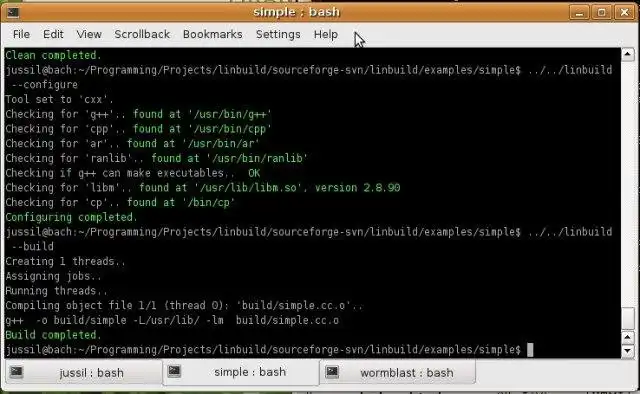Image resolution: width=640 pixels, height=394 pixels.
Task: Click the scrollbar thumb handle
Action: point(628,318)
